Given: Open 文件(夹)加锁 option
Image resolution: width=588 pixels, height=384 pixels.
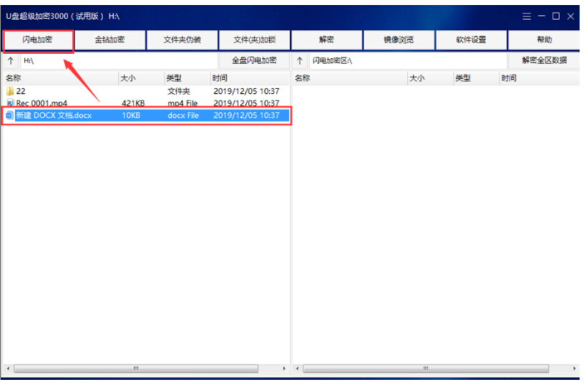Looking at the screenshot, I should [x=254, y=40].
